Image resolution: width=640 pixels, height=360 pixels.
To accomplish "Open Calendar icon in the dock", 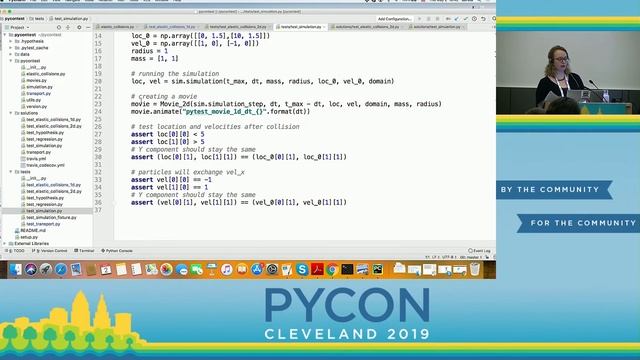I will point(106,270).
